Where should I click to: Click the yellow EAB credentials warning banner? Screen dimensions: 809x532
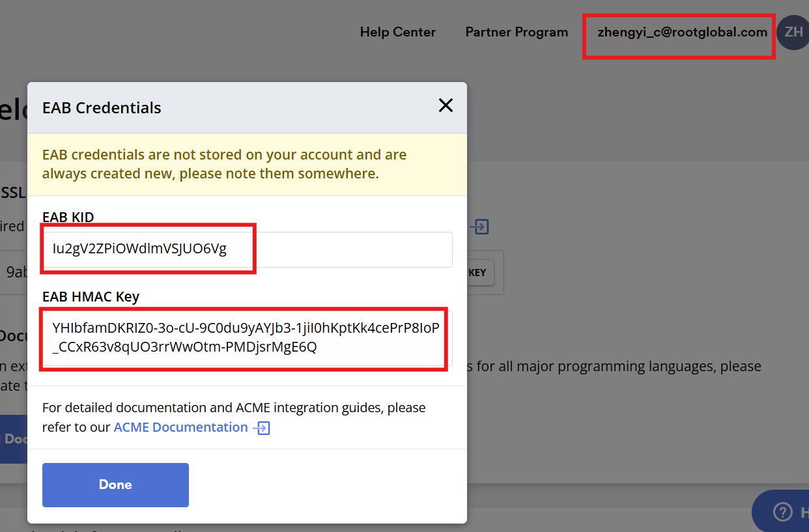pyautogui.click(x=247, y=164)
